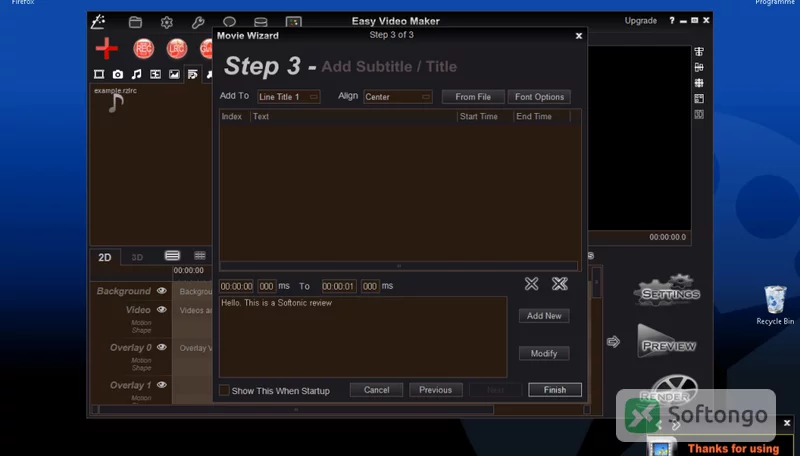The image size is (800, 456).
Task: Click the end time 00:00:01 field
Action: [x=338, y=286]
